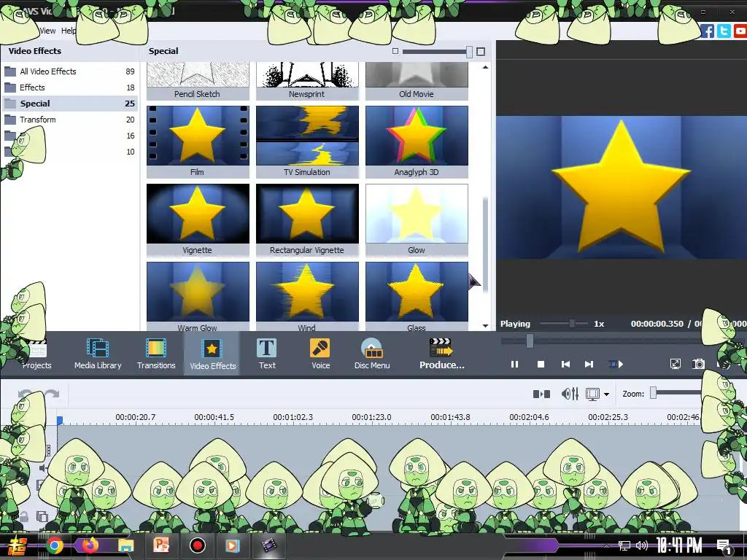Open the Text tool

(267, 354)
